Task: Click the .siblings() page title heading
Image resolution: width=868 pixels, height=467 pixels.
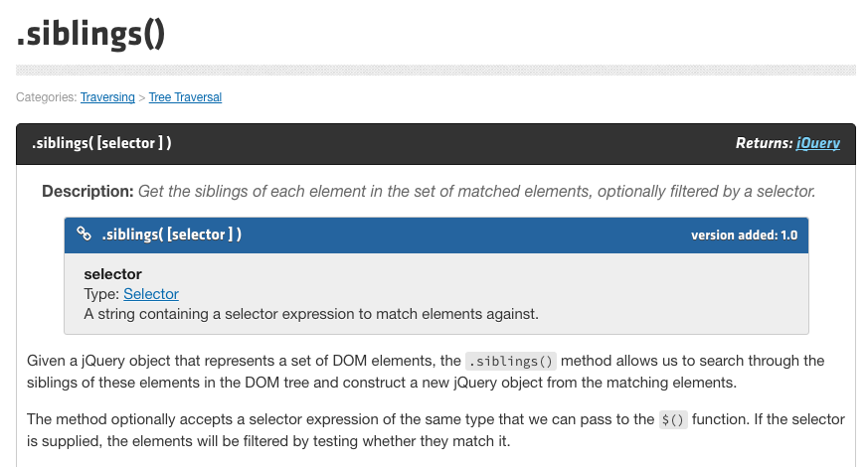Action: (x=90, y=33)
